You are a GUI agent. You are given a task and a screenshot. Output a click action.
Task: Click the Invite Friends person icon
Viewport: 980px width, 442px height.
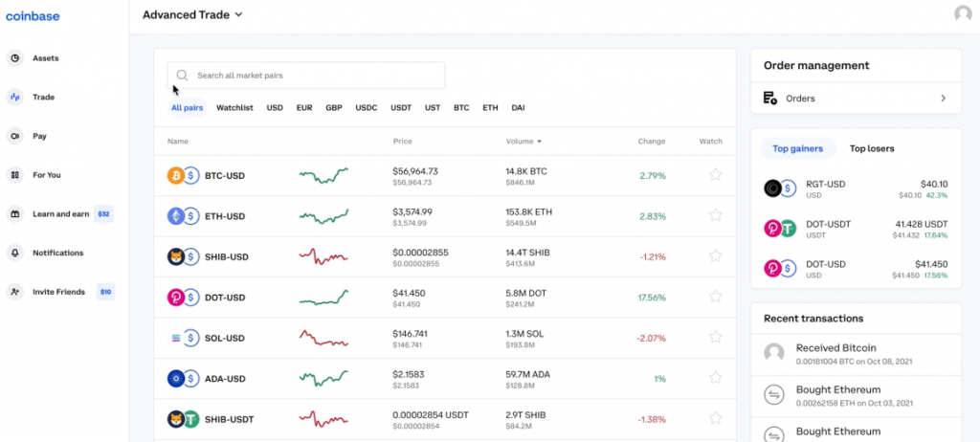[15, 292]
